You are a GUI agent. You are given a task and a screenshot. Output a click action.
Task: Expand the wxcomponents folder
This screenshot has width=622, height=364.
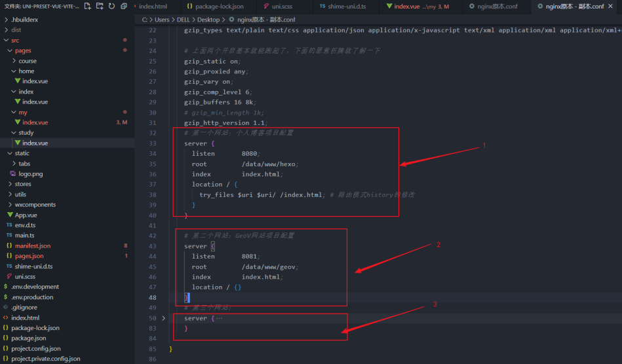35,205
